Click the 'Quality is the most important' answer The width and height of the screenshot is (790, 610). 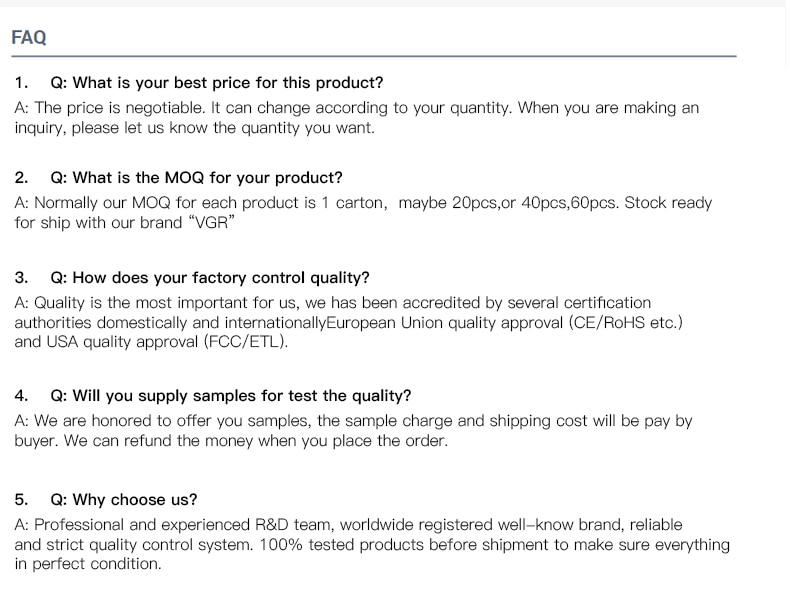[x=349, y=322]
